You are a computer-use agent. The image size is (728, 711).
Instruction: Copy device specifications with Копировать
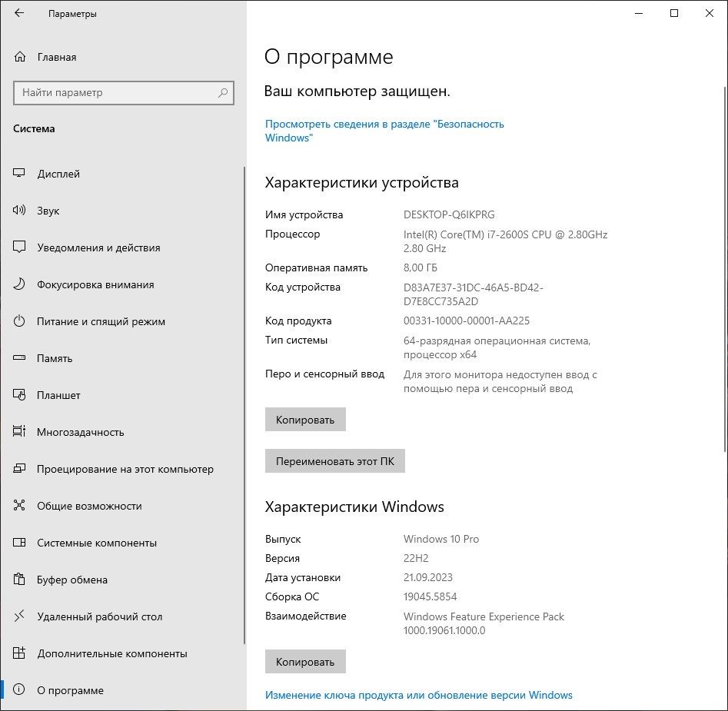[x=305, y=420]
